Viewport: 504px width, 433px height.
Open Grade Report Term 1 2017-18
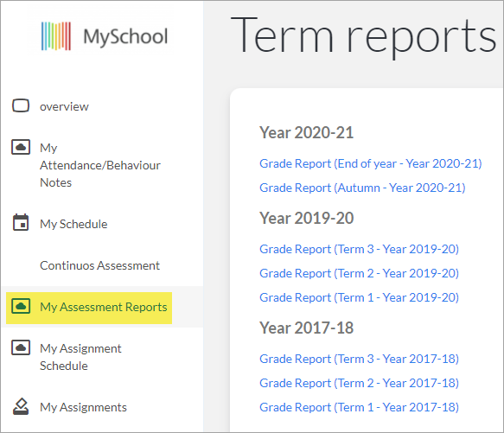(359, 407)
